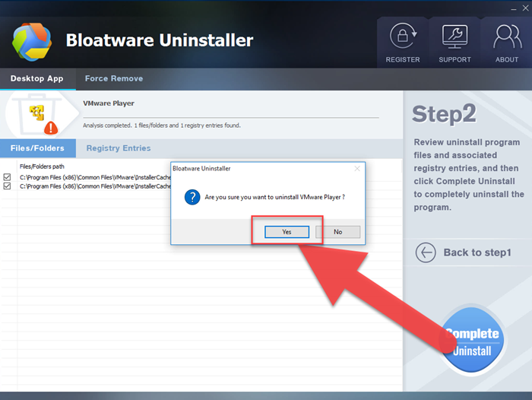Cancel uninstall by clicking No

click(337, 232)
